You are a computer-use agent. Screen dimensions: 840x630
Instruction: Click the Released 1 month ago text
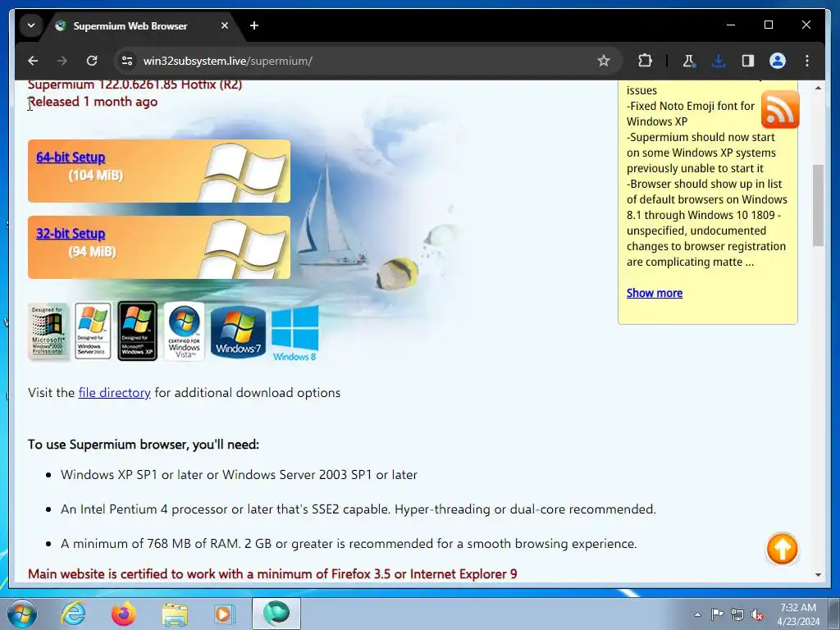[x=93, y=102]
